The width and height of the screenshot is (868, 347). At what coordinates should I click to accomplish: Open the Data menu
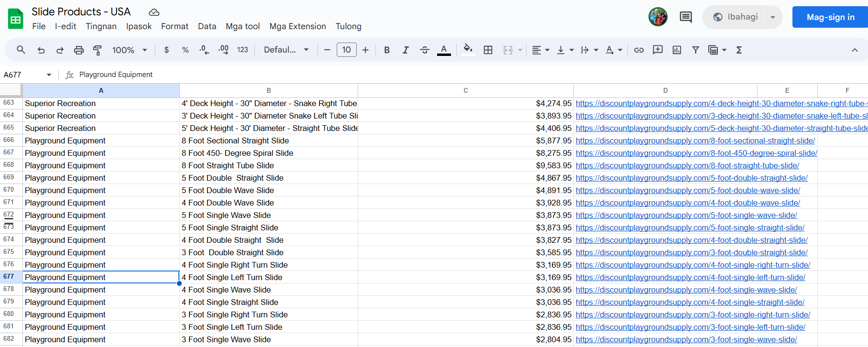pyautogui.click(x=207, y=26)
